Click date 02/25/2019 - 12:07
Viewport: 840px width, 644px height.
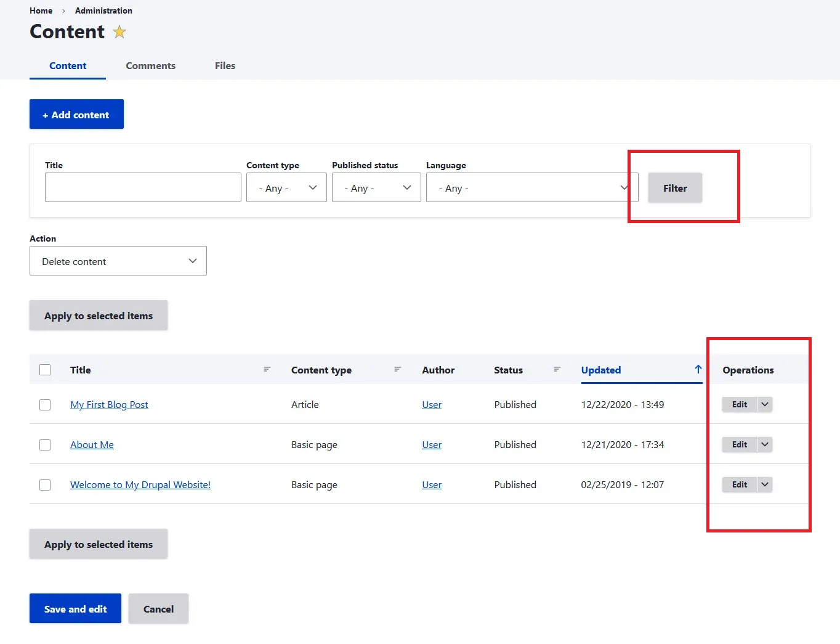pos(623,484)
